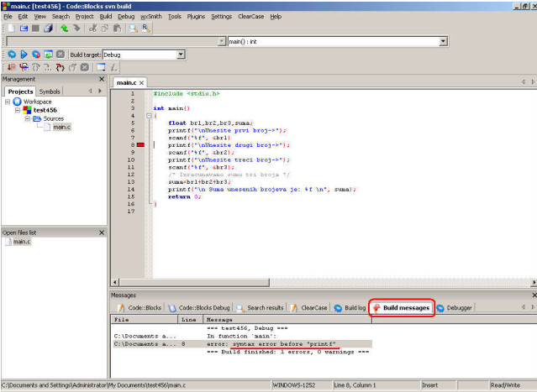This screenshot has height=392, width=537.
Task: Collapse the test456 project tree node
Action: point(18,110)
